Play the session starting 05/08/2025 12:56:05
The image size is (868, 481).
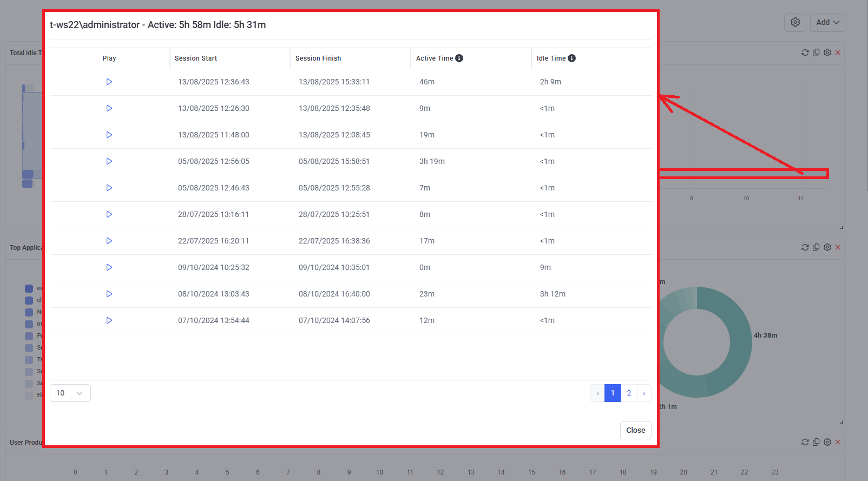coord(109,161)
